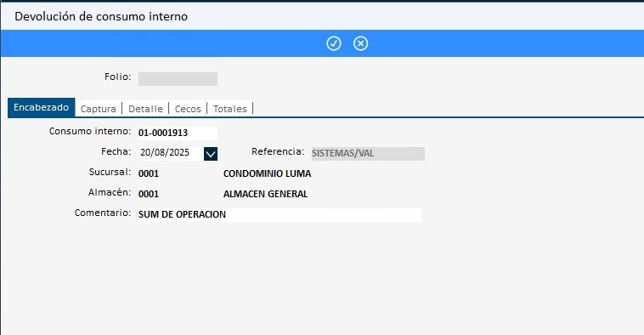Screen dimensions: 644x335
Task: Open the Detalle tab
Action: pos(145,109)
